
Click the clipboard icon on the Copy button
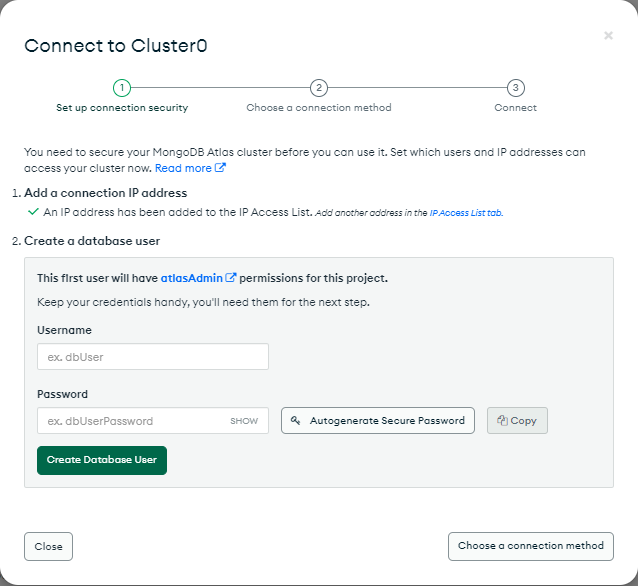coord(502,420)
